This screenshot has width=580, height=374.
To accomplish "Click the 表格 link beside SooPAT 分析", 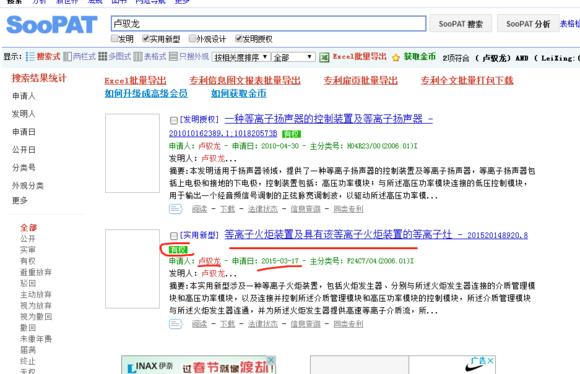I will tap(570, 24).
